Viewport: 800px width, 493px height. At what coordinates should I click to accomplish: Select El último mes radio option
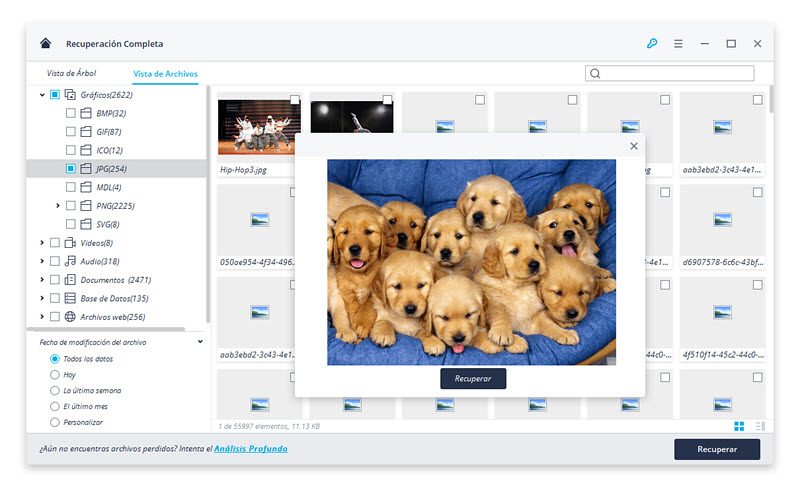pyautogui.click(x=55, y=406)
